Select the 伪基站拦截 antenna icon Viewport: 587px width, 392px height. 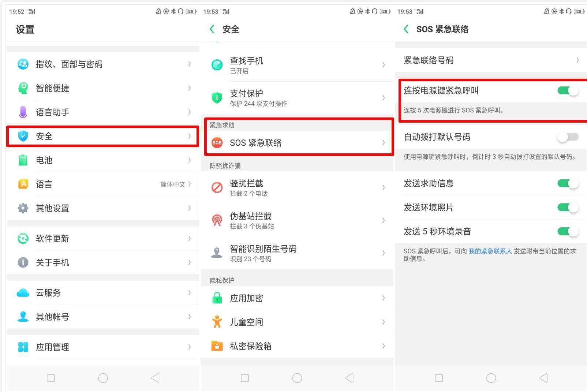tap(217, 220)
